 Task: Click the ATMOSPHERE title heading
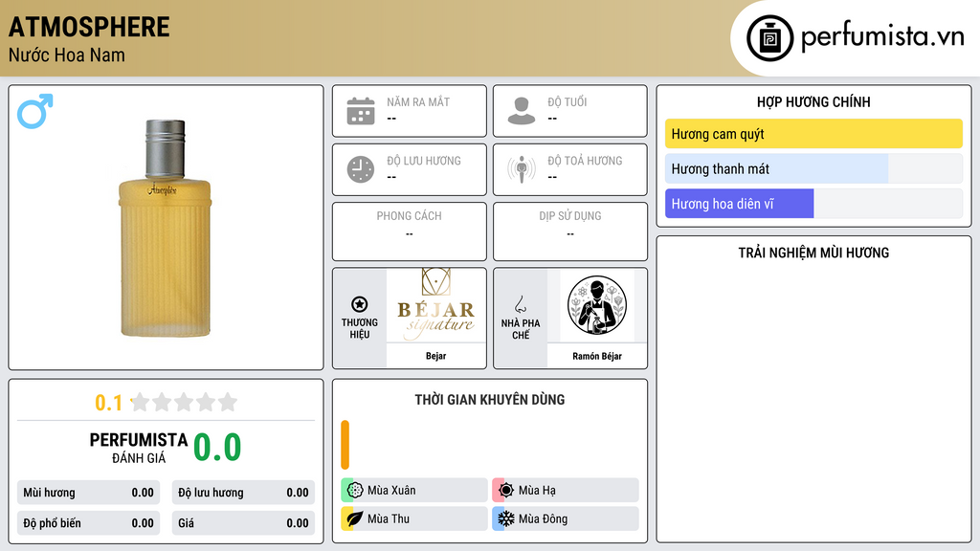89,27
